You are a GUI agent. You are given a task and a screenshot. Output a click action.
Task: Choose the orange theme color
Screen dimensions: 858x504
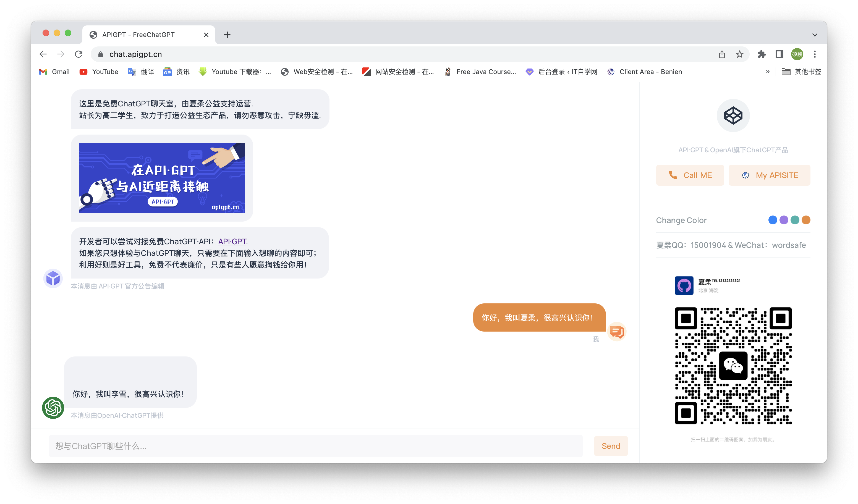coord(806,220)
